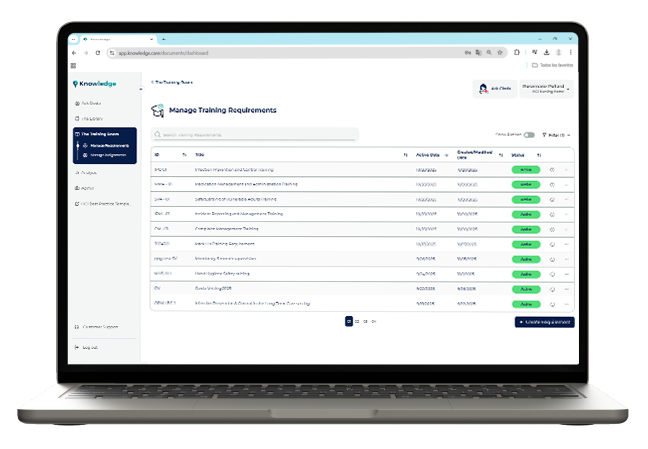The width and height of the screenshot is (648, 449).
Task: Click the Create Requirement button
Action: (544, 322)
